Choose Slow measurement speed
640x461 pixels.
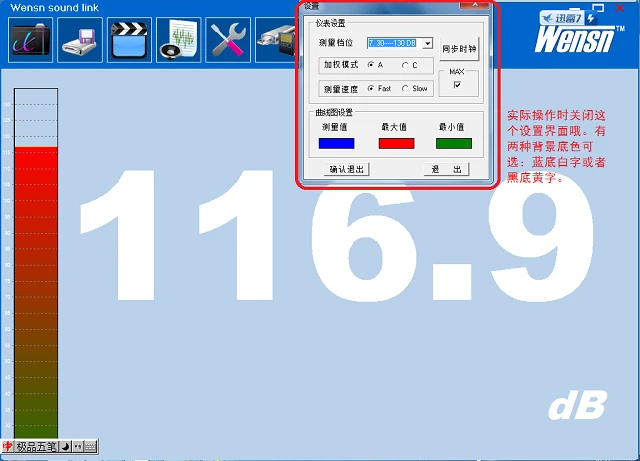[x=405, y=88]
